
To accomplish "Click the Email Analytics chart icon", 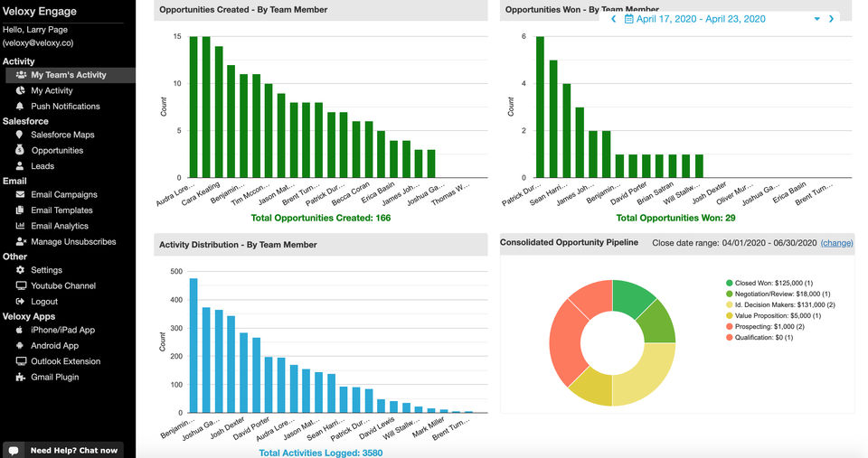I will coord(21,225).
